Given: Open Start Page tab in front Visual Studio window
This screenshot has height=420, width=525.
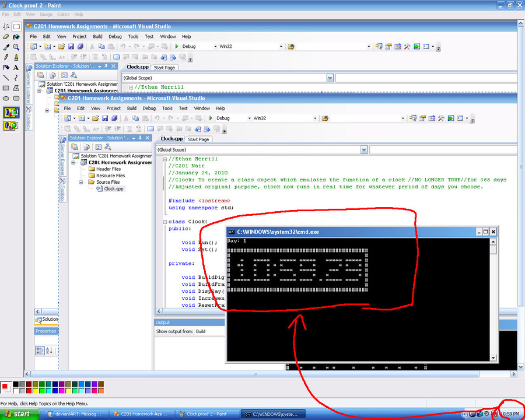Looking at the screenshot, I should [x=198, y=139].
